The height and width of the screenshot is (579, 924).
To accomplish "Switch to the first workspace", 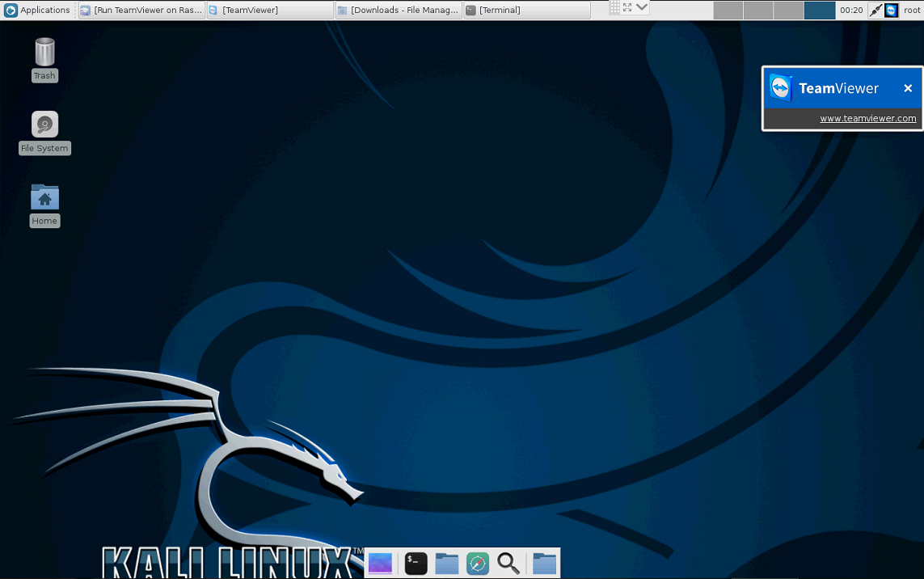I will pyautogui.click(x=728, y=10).
